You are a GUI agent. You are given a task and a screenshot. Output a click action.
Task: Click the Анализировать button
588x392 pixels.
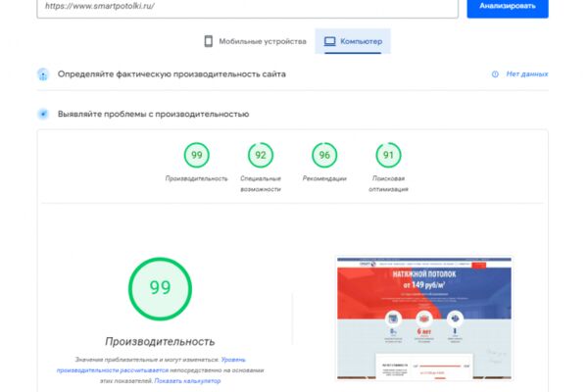click(x=508, y=7)
